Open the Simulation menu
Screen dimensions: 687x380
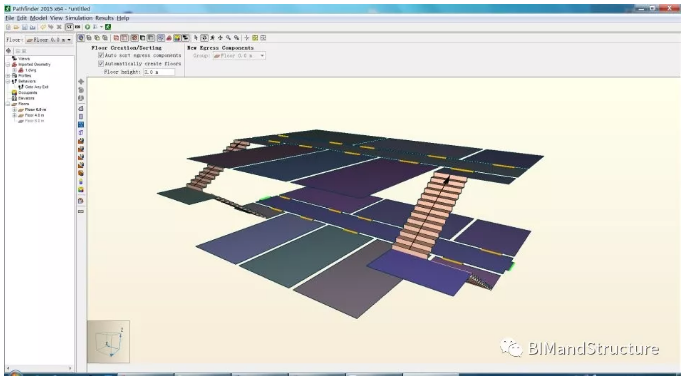(79, 18)
